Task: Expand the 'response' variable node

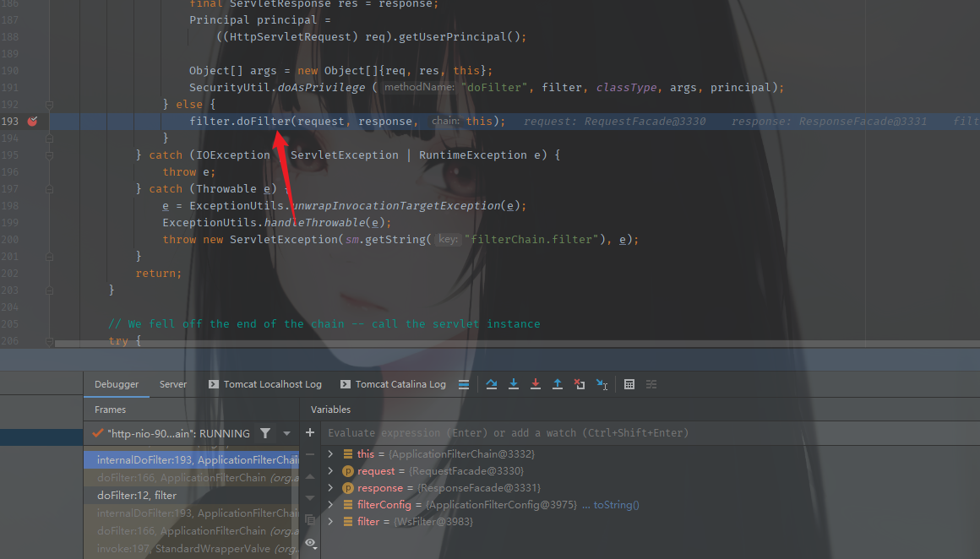Action: pos(330,488)
